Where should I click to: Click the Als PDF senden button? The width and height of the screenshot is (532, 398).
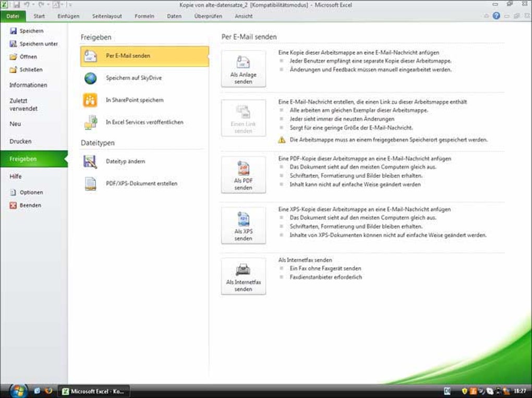pos(243,175)
